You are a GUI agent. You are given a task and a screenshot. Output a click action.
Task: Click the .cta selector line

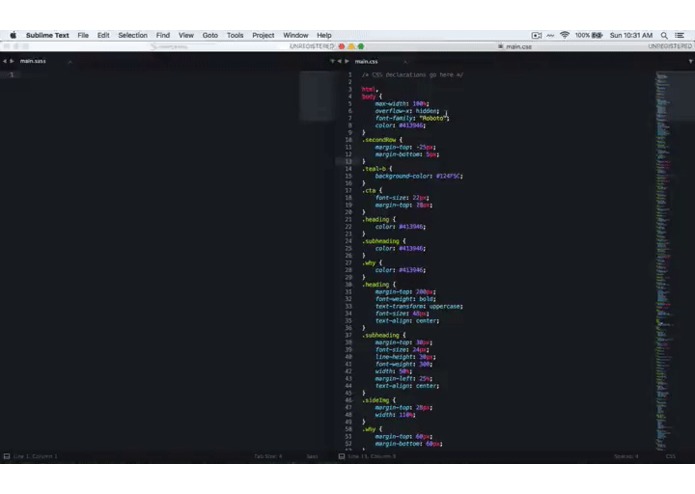pos(372,191)
